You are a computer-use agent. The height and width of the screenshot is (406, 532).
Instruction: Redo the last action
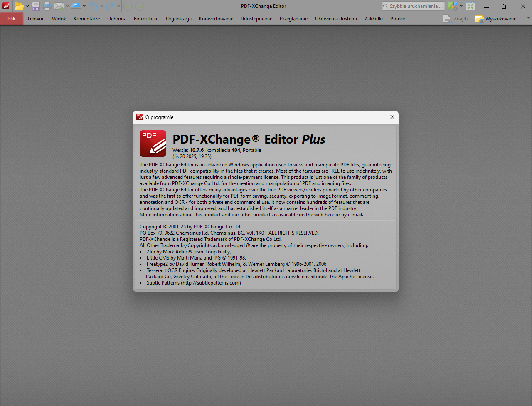[110, 6]
